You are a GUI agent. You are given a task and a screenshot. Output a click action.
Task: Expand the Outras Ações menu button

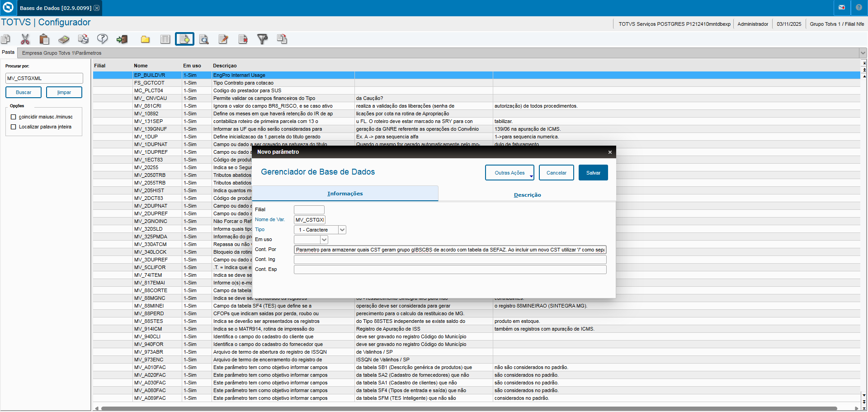click(509, 173)
